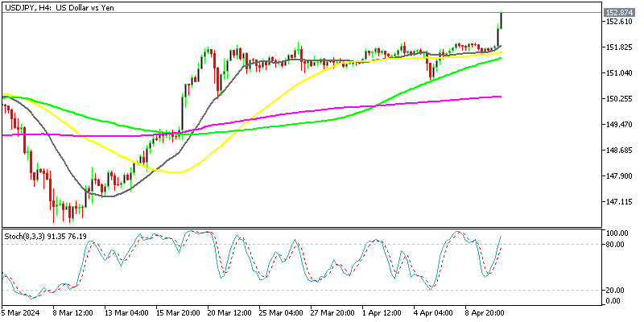644x322 pixels.
Task: Click the 100.00 stochastic scale label
Action: (x=617, y=233)
